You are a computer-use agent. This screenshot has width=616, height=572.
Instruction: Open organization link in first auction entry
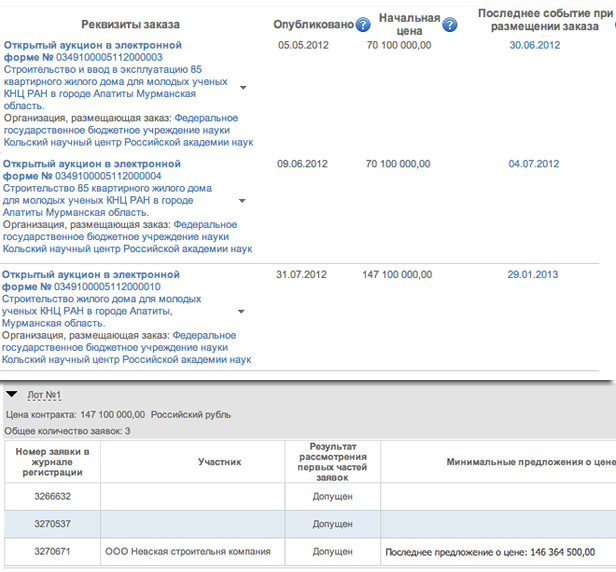[x=128, y=130]
